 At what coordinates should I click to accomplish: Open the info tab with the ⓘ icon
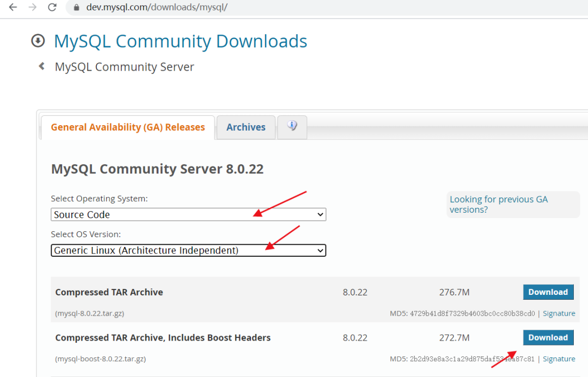292,126
